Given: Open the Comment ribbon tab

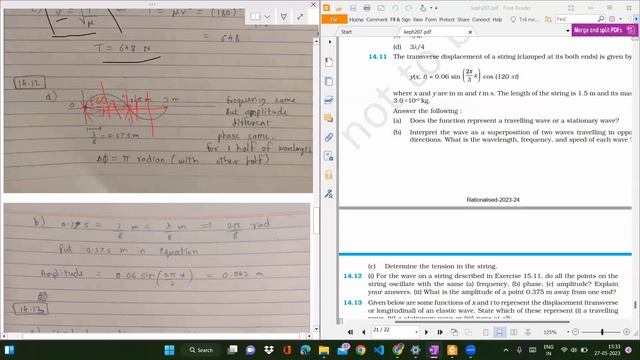Looking at the screenshot, I should tap(377, 19).
